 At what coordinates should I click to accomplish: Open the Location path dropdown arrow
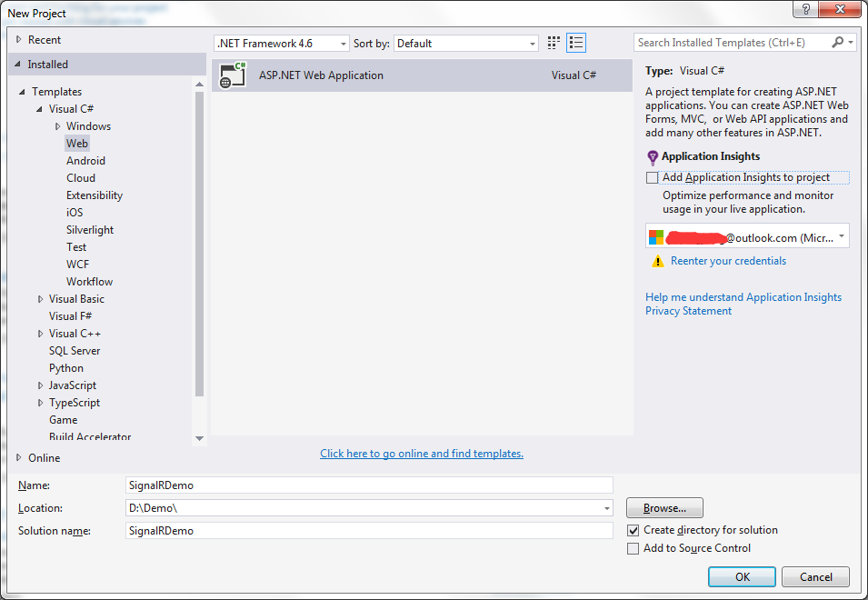607,508
